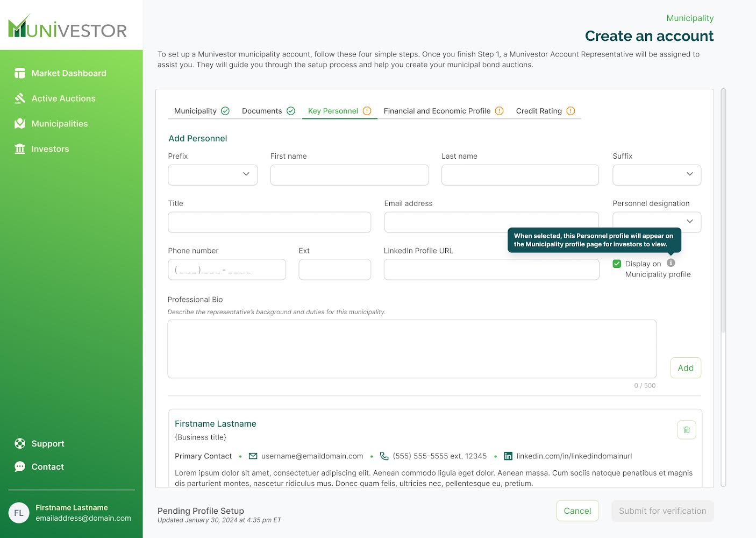The height and width of the screenshot is (538, 756).
Task: Click the Investors bank building icon
Action: (20, 149)
